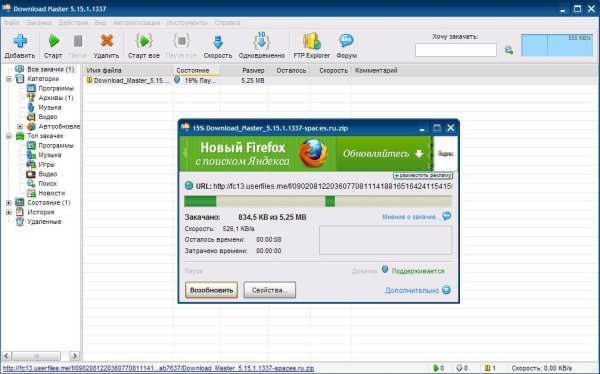The image size is (600, 374).
Task: Select Программы under Категории
Action: [x=56, y=88]
